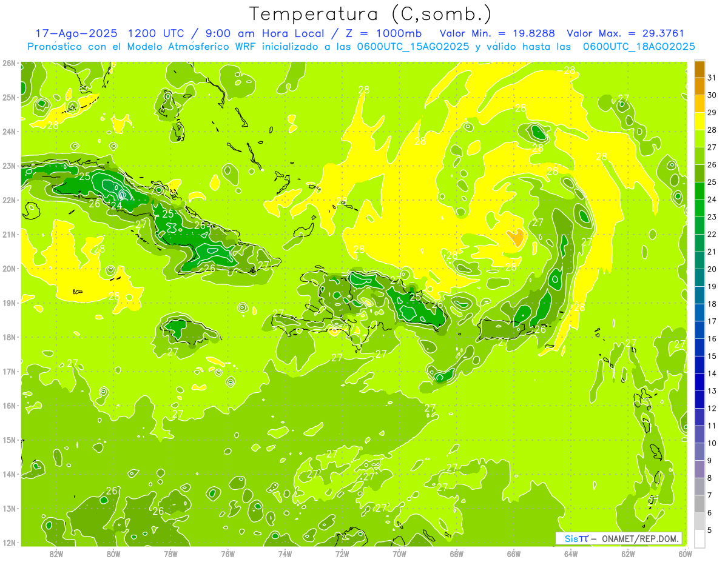Click the color-scale label 15
This screenshot has height=562, width=728.
point(712,356)
